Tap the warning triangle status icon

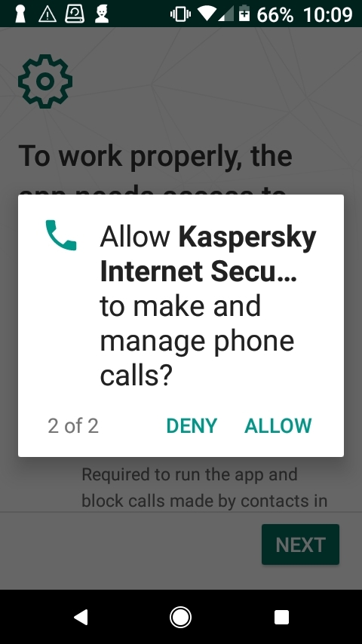(48, 15)
